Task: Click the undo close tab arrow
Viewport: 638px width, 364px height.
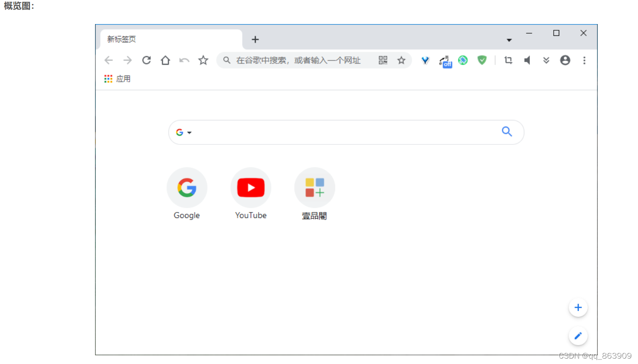Action: tap(184, 61)
